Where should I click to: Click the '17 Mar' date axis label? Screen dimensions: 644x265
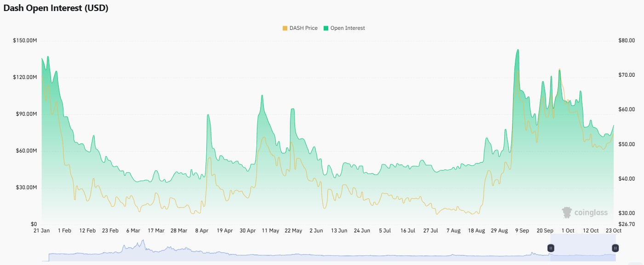(156, 231)
